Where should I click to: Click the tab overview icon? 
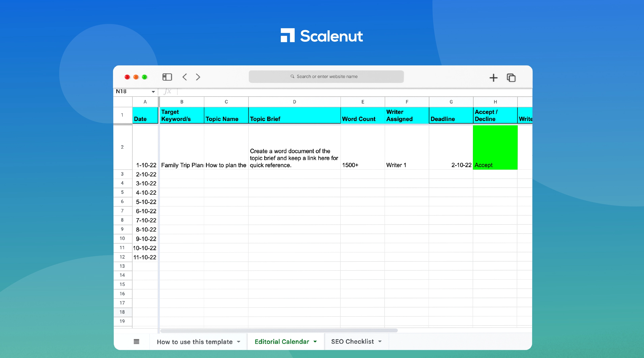point(511,78)
